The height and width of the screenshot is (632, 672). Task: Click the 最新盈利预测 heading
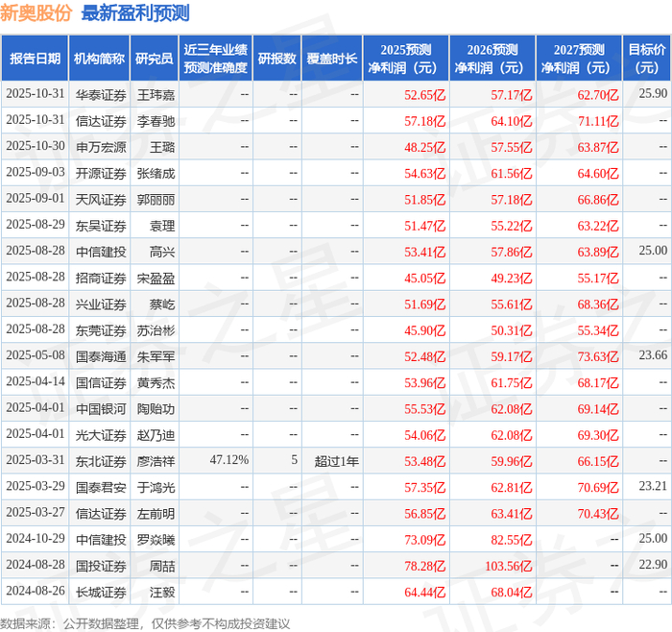tap(135, 12)
